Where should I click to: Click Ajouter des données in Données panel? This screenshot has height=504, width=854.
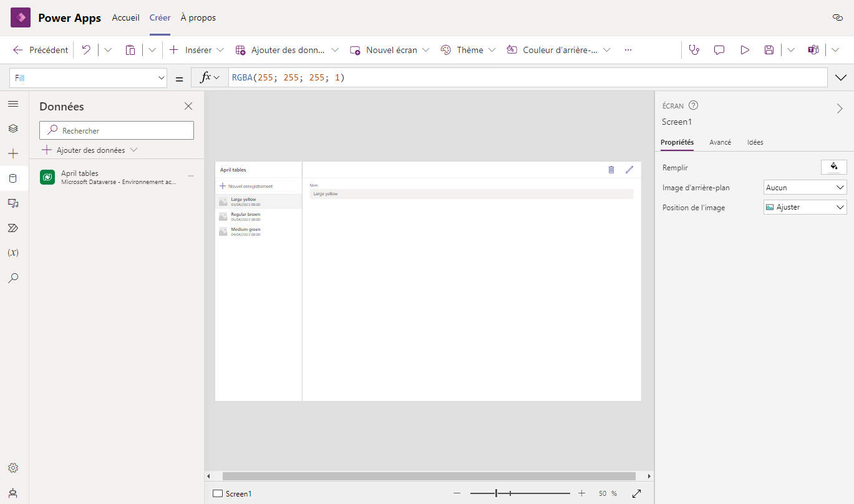90,150
